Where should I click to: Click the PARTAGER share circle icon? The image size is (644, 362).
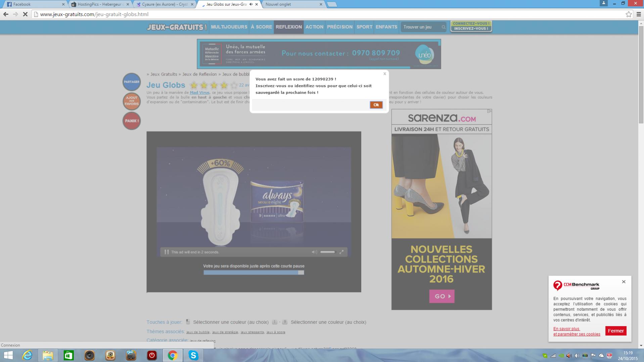[x=131, y=82]
